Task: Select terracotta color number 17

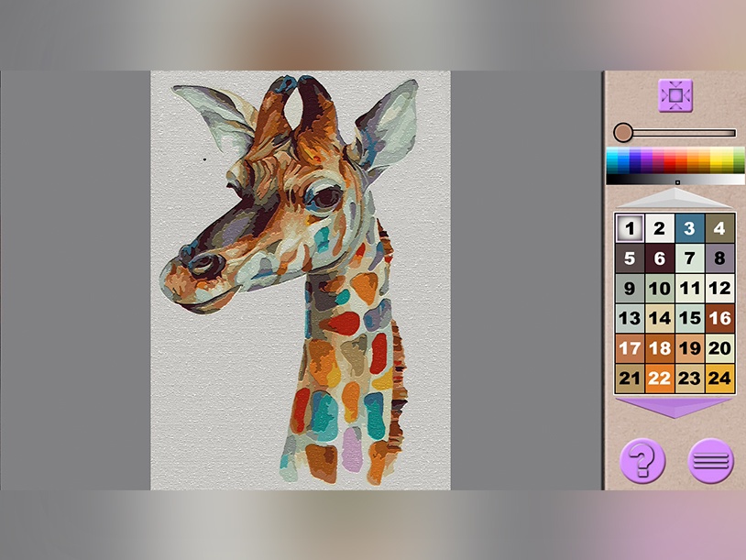Action: 630,348
